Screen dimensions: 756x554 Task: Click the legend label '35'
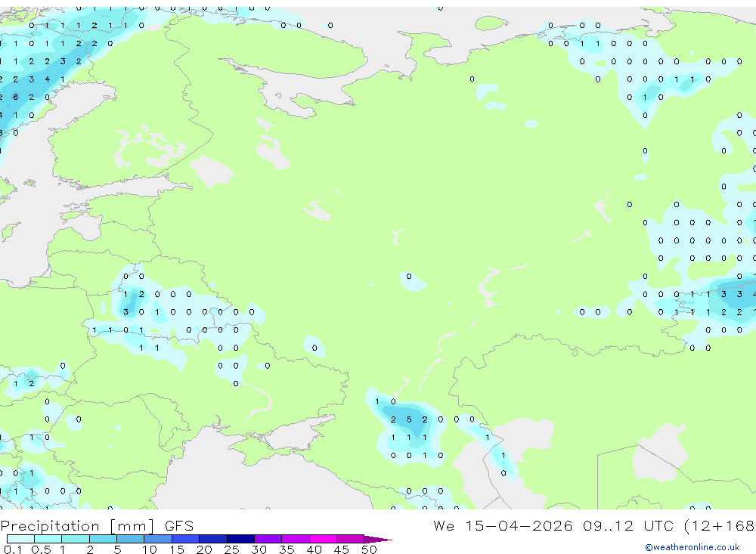pos(287,549)
